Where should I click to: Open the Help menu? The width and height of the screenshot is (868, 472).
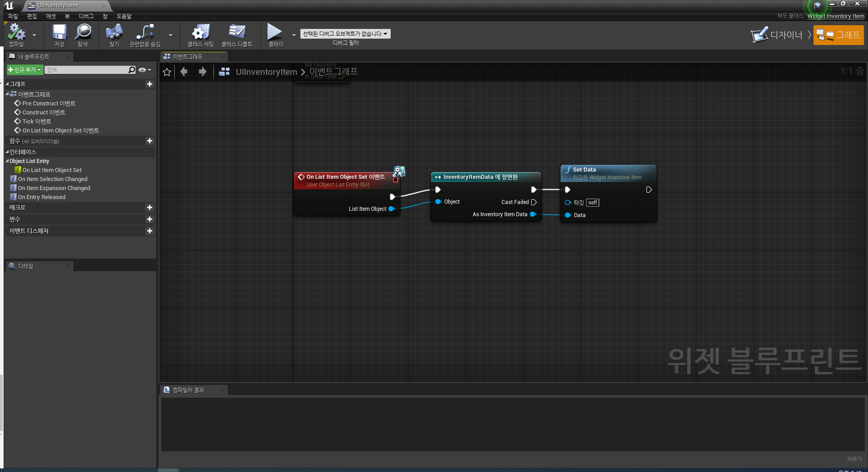(124, 16)
